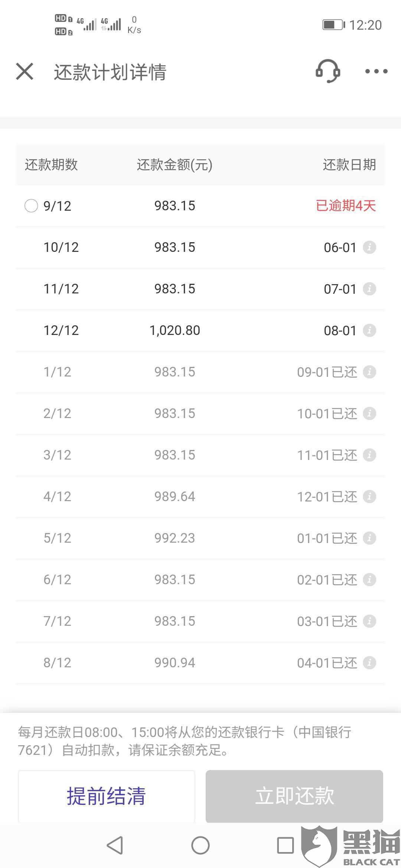Tap the info icon beside 01-01已还
Screen dimensions: 401x868
(x=369, y=538)
